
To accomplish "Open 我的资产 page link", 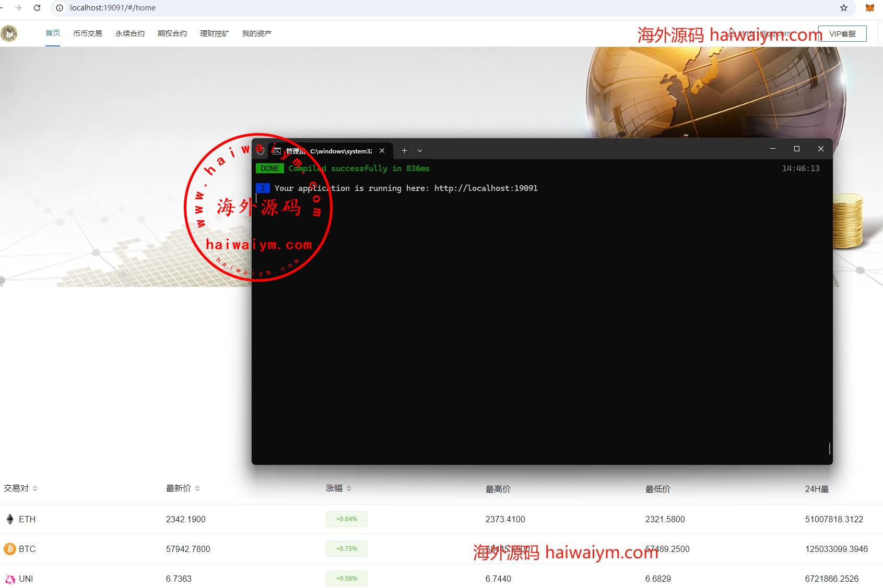I will pos(257,33).
